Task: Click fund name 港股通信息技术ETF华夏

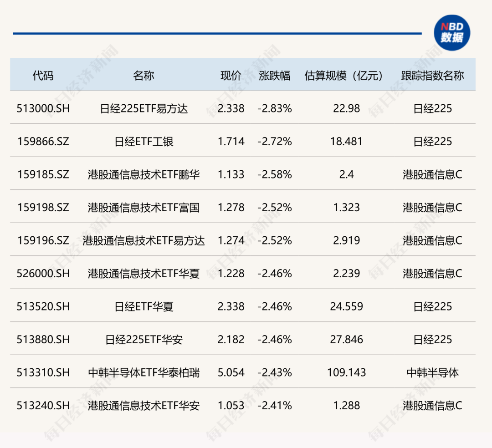Action: click(143, 273)
